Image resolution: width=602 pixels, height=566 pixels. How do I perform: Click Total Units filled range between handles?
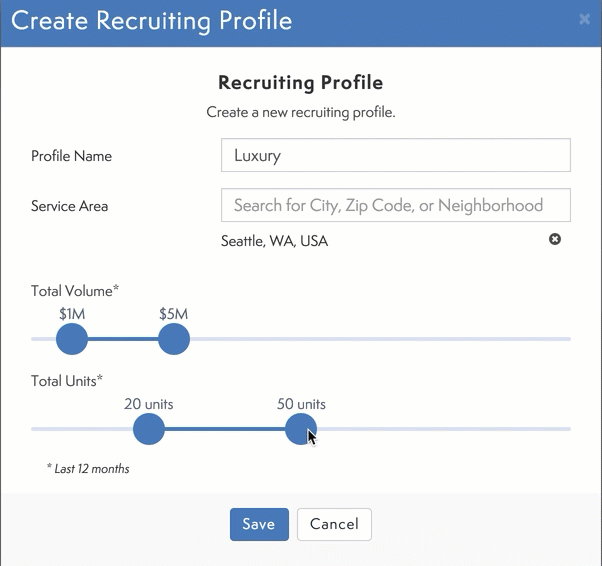point(224,430)
